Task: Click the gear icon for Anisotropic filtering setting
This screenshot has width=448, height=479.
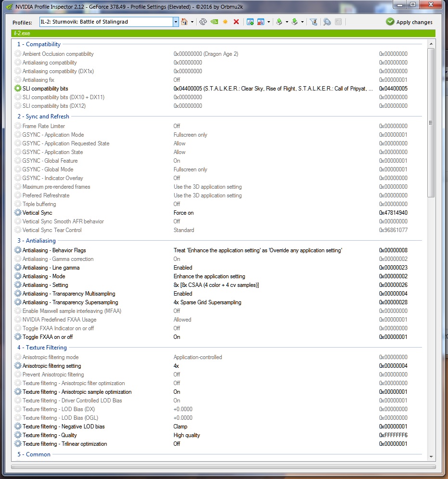Action: [18, 366]
